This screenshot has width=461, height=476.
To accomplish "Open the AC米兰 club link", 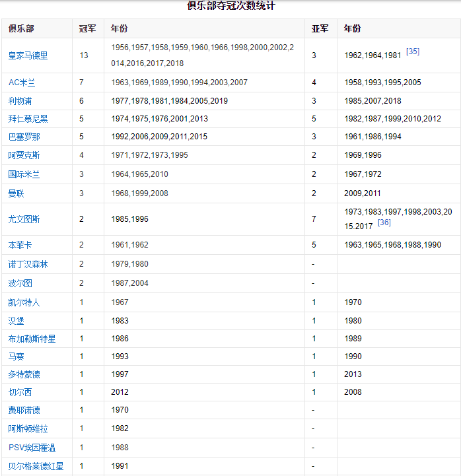I will click(22, 83).
